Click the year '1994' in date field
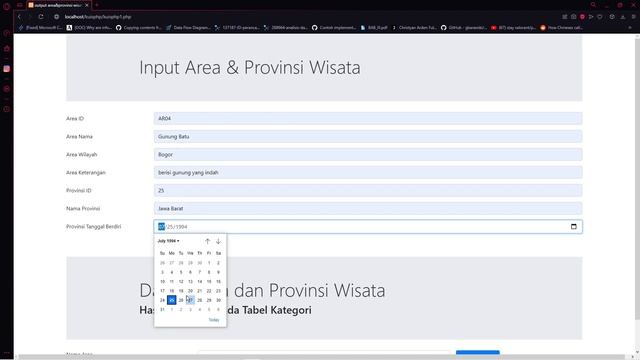Image resolution: width=640 pixels, height=360 pixels. point(182,227)
